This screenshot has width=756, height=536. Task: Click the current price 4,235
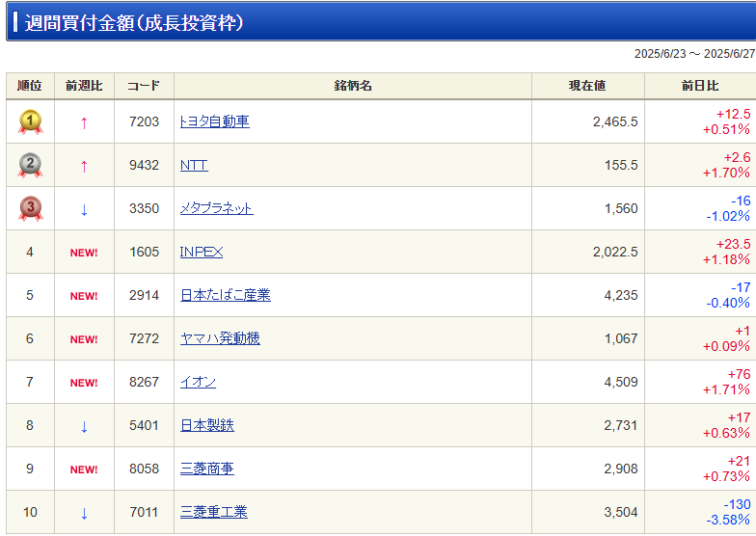click(x=621, y=295)
